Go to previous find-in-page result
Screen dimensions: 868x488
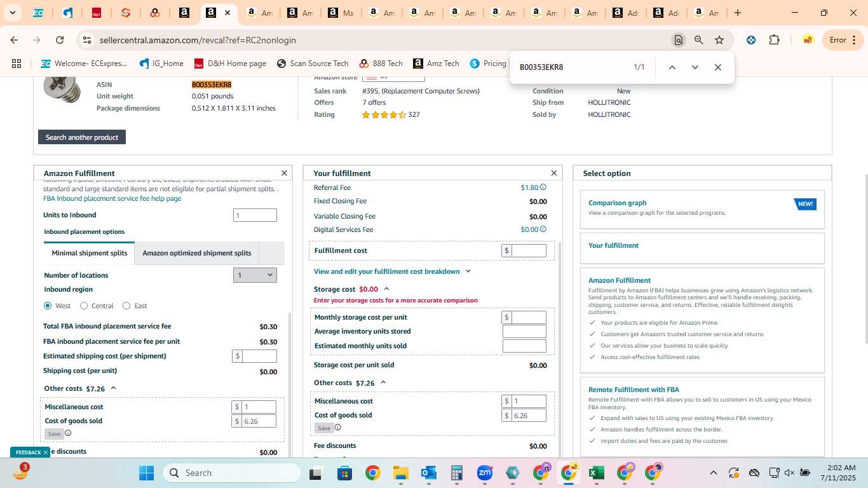(x=672, y=67)
